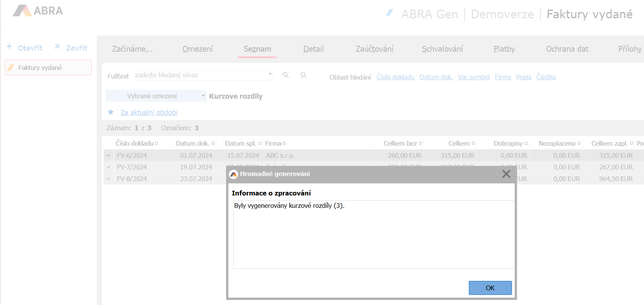
Task: Open the Fulltext search history dropdown arrow
Action: pyautogui.click(x=270, y=74)
